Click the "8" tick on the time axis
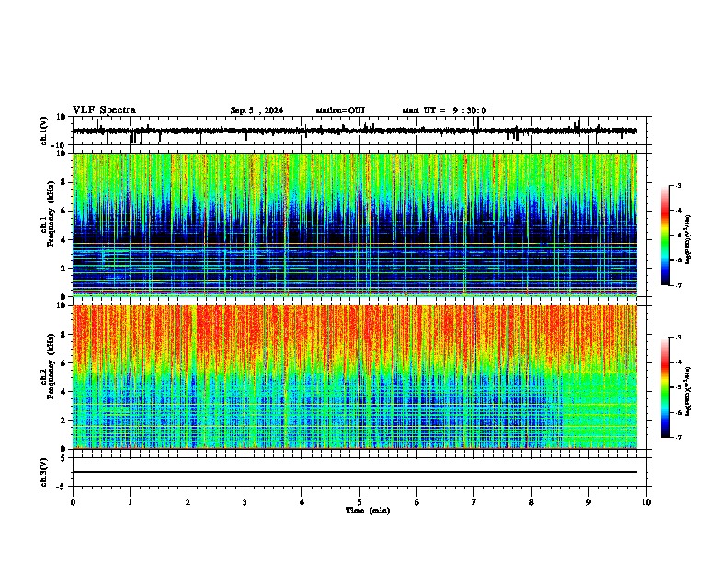Image resolution: width=728 pixels, height=563 pixels. pyautogui.click(x=531, y=502)
